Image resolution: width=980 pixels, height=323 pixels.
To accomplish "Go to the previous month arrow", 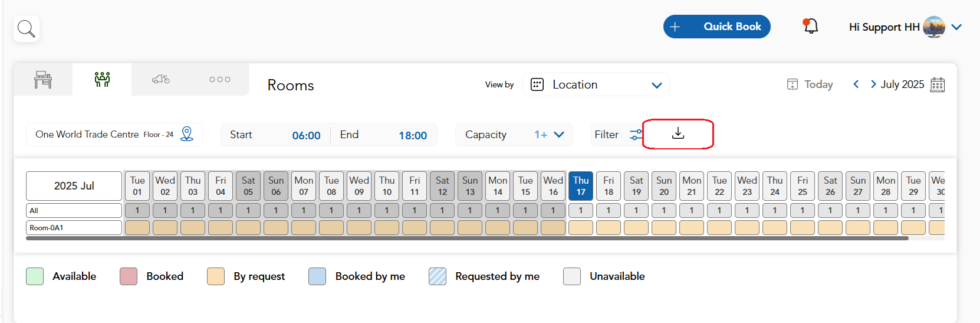I will click(856, 84).
